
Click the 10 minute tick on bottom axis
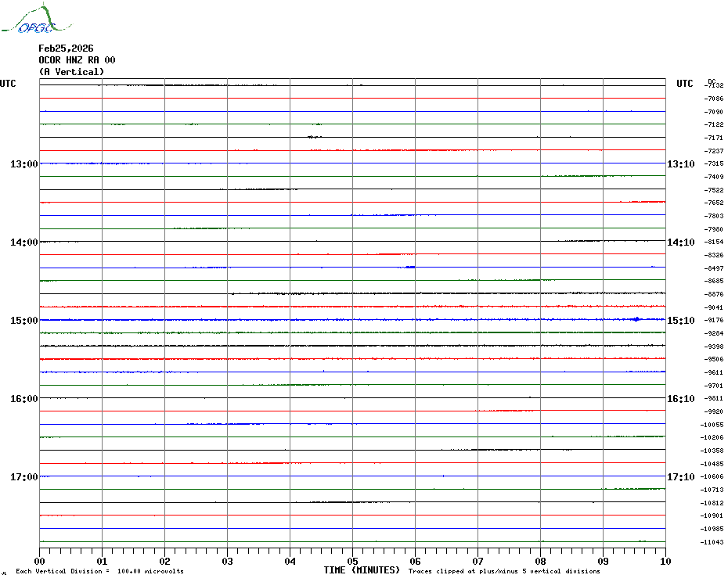[665, 561]
